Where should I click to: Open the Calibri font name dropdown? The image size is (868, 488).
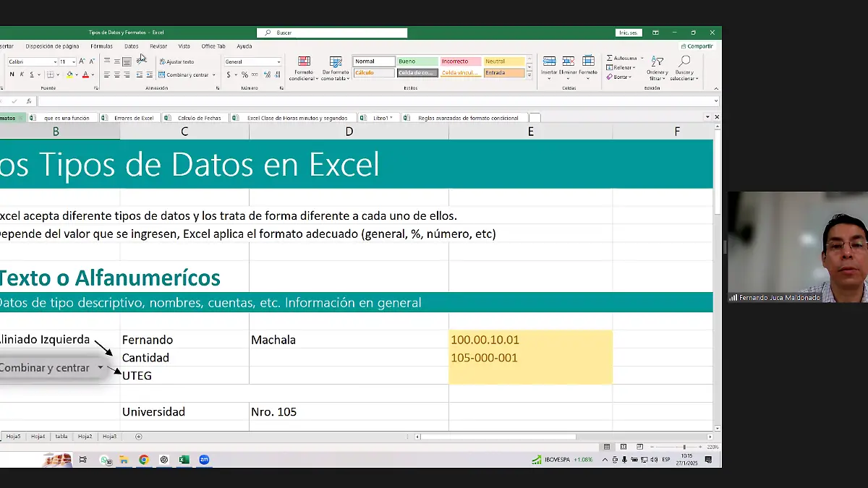coord(54,62)
